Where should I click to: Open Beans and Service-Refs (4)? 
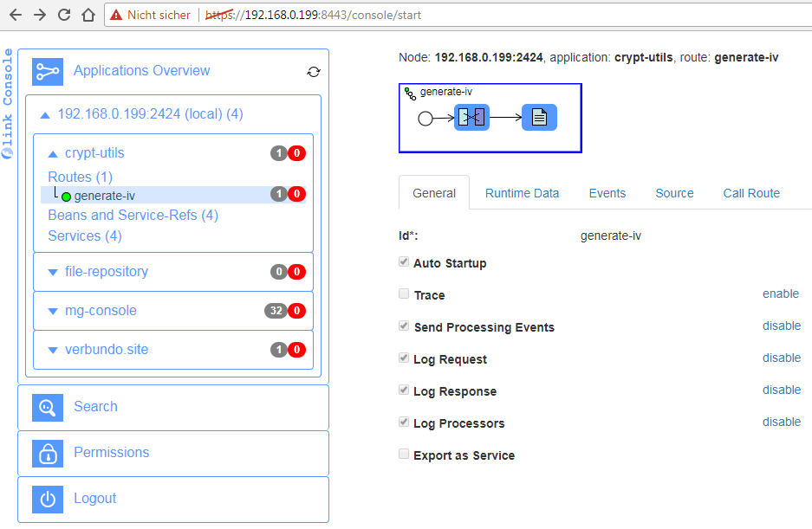[x=133, y=216]
